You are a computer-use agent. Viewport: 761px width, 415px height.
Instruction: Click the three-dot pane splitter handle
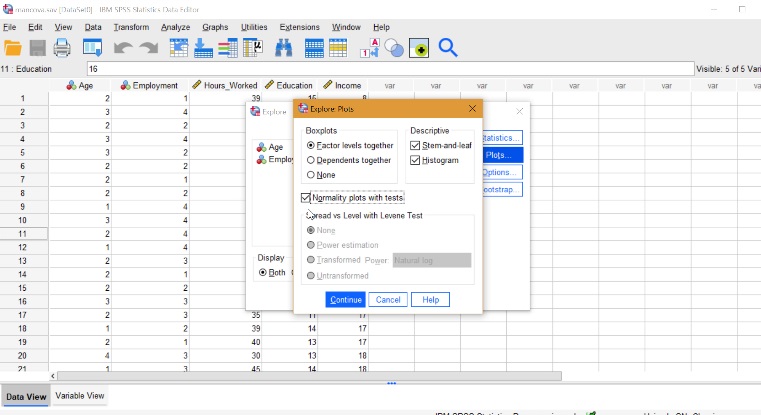[392, 383]
